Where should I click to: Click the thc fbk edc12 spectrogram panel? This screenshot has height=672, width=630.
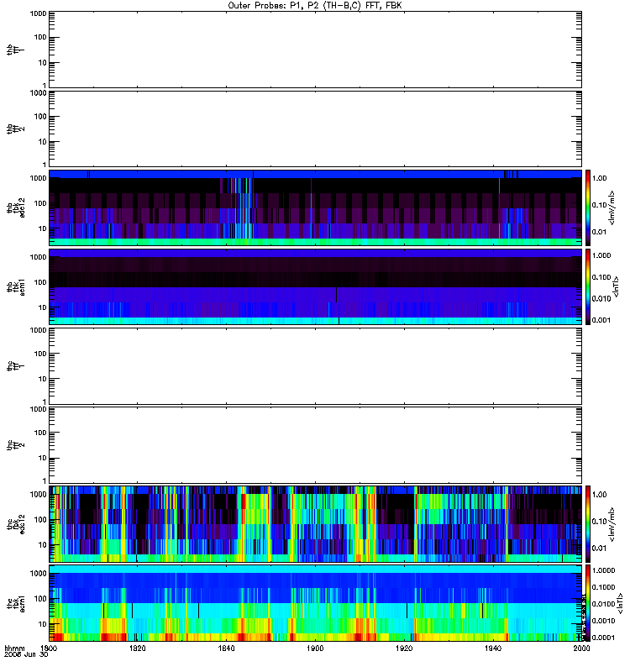(315, 523)
